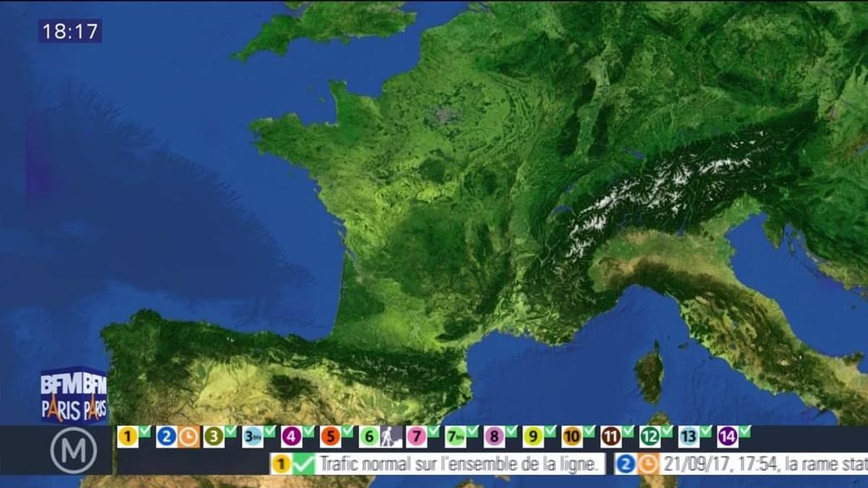The height and width of the screenshot is (488, 868).
Task: Click line 2 badge in the ticker message
Action: [626, 463]
